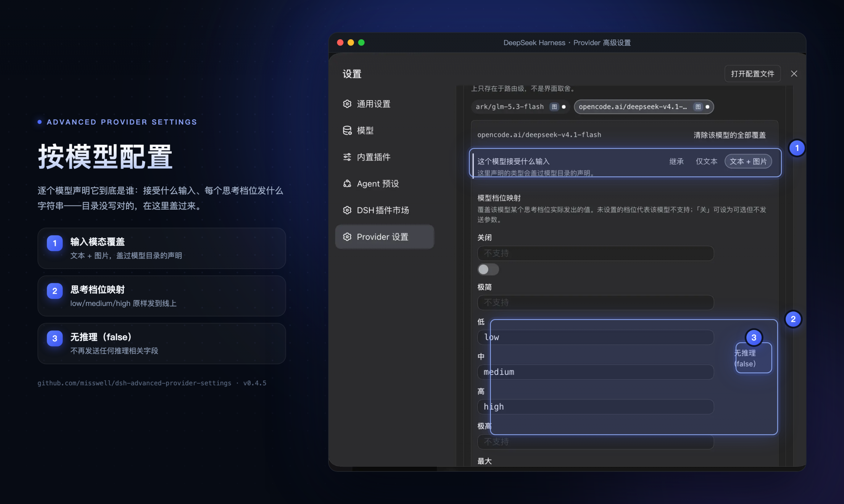
Task: Select the opencode.ai/deepseek-v4.1-… model chip
Action: click(644, 107)
